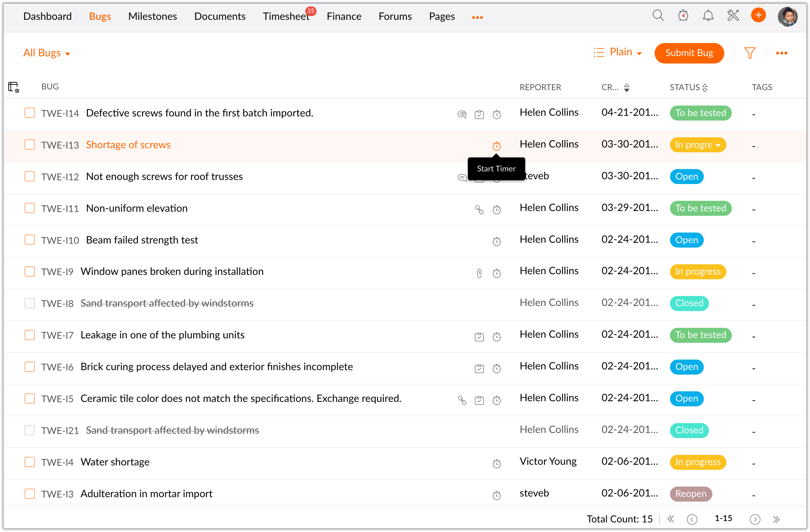Viewport: 810px width, 532px height.
Task: Open column customization icon beside BUG header
Action: point(14,87)
